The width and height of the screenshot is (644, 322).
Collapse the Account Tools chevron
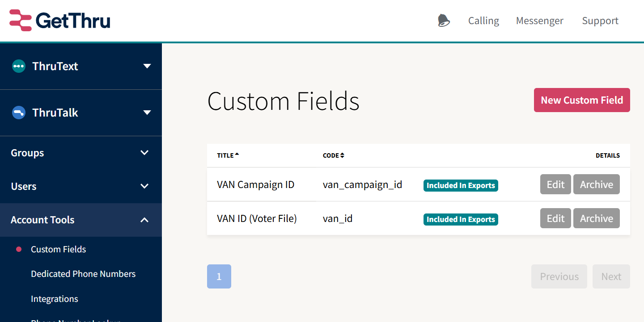pos(144,220)
